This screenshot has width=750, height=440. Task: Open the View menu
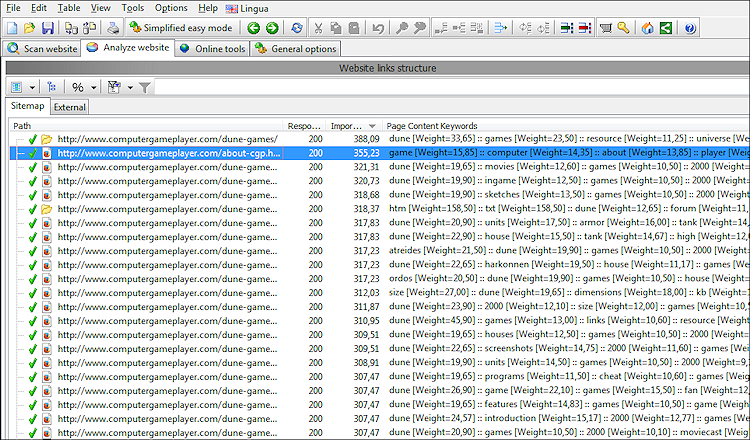click(100, 8)
